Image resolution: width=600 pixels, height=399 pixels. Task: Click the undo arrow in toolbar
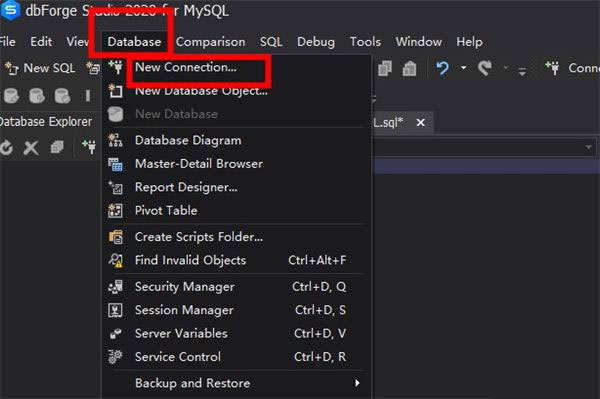442,68
